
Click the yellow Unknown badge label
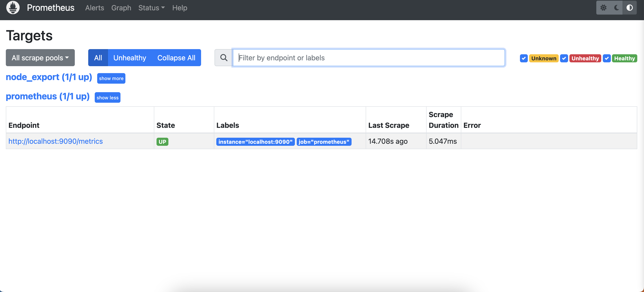click(544, 58)
